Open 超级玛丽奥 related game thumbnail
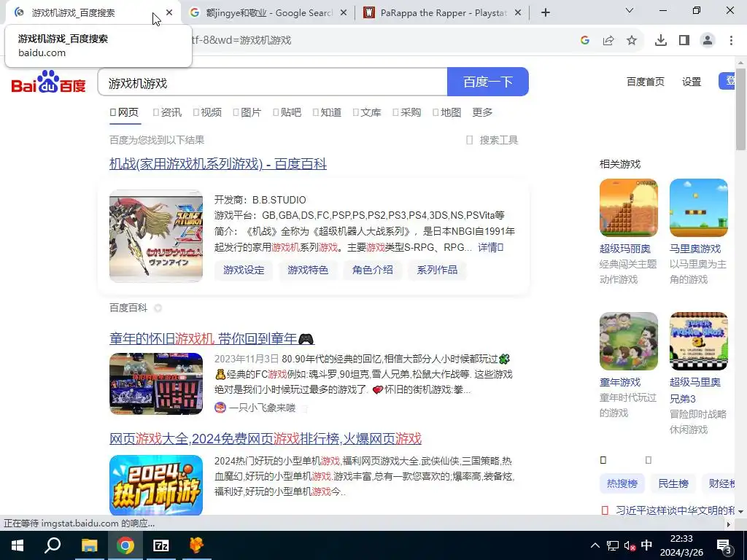 629,208
